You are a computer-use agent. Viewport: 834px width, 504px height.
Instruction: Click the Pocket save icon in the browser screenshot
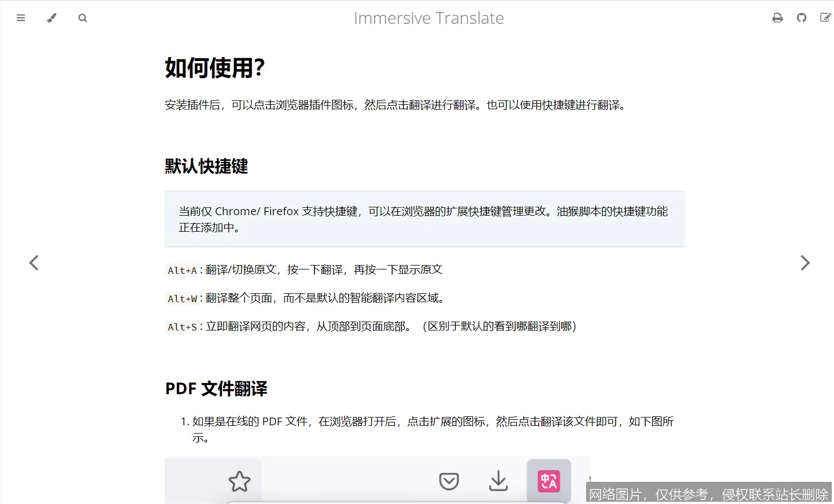click(449, 481)
